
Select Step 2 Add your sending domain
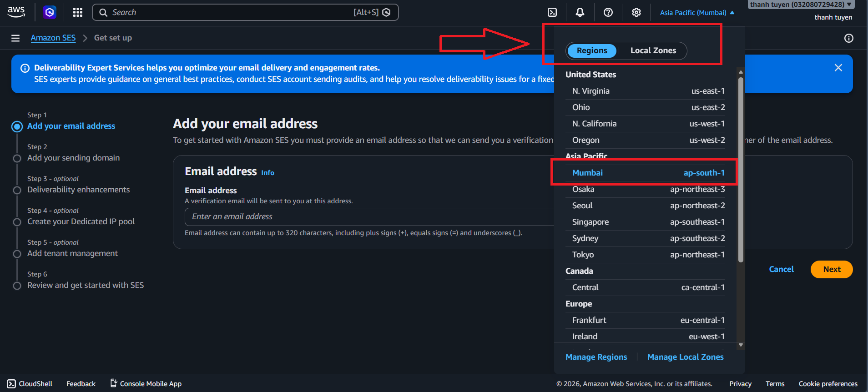(73, 158)
